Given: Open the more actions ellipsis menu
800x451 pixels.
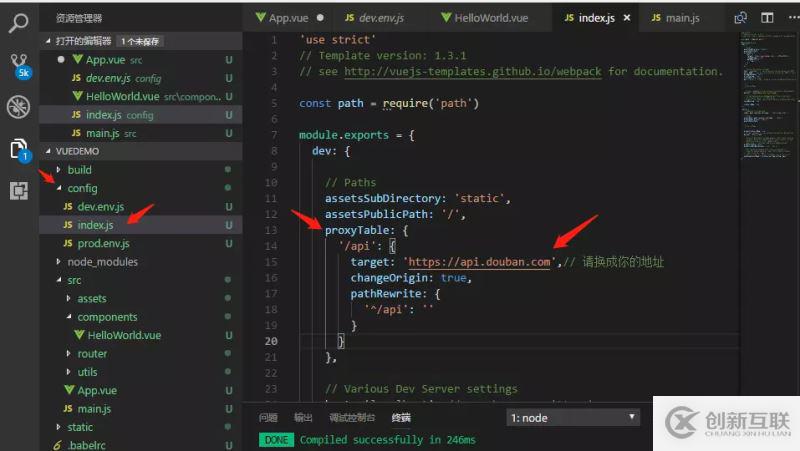Looking at the screenshot, I should 794,17.
